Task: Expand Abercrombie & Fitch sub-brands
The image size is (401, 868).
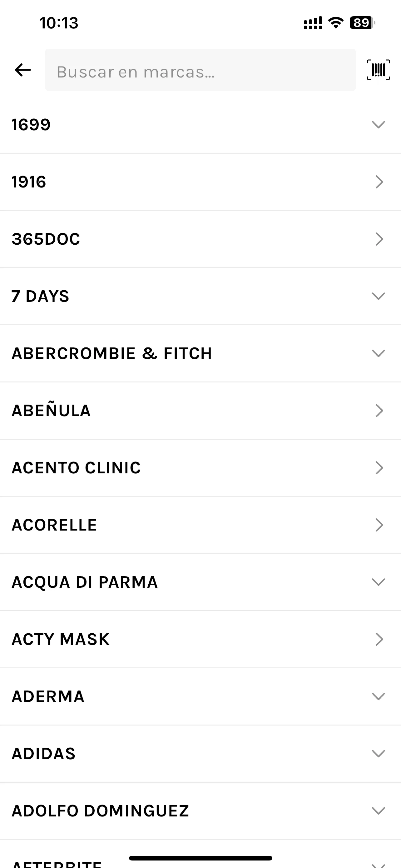Action: point(379,353)
